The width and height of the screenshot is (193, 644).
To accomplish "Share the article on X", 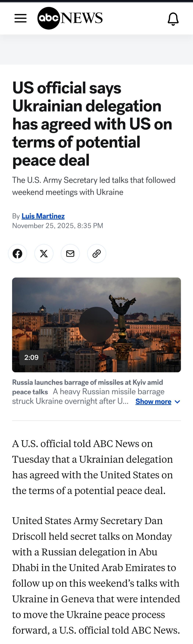I will [x=44, y=253].
